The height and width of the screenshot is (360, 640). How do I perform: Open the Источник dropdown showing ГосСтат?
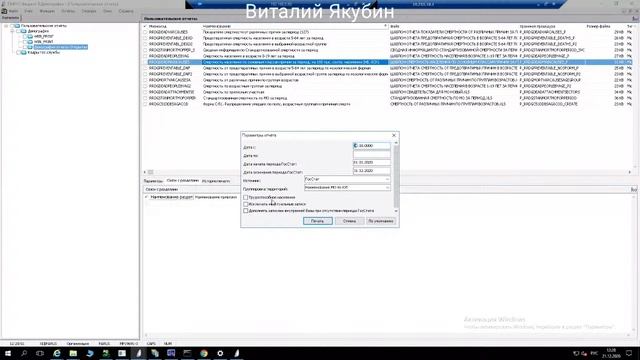pos(347,179)
